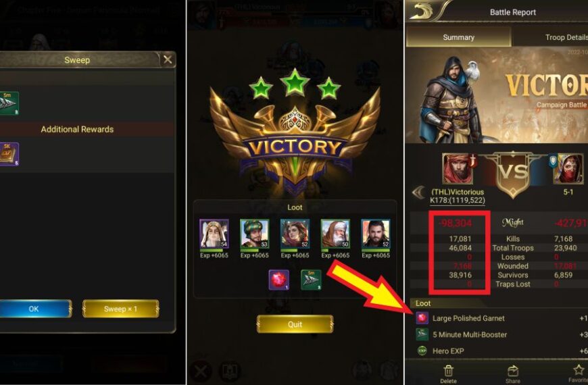
Task: Quit the victory screen
Action: point(295,324)
